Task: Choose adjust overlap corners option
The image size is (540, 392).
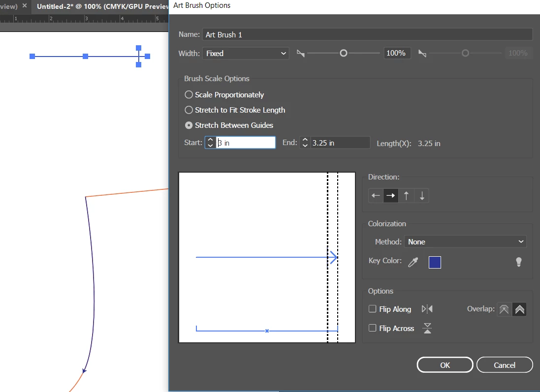Action: point(519,309)
